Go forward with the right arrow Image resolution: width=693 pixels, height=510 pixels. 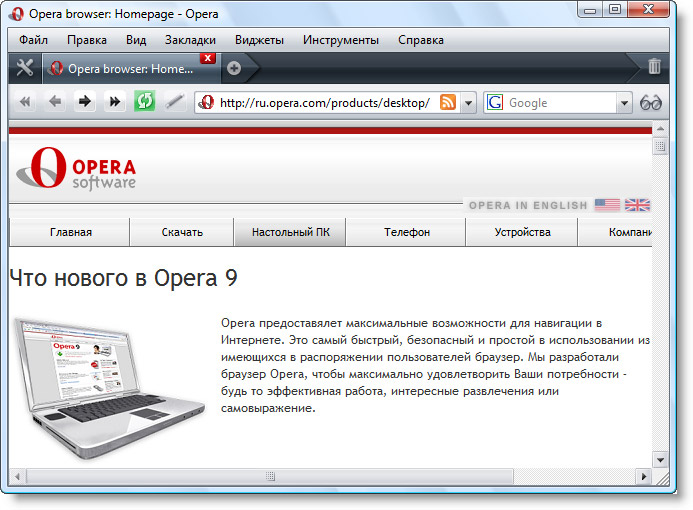pos(85,102)
